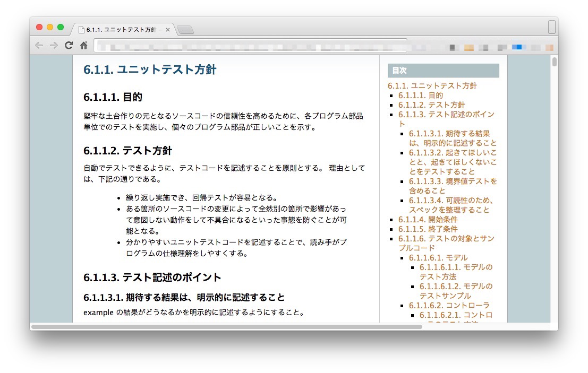588x373 pixels.
Task: Go to 6.1.1.5. 終了条件 section
Action: click(x=428, y=229)
